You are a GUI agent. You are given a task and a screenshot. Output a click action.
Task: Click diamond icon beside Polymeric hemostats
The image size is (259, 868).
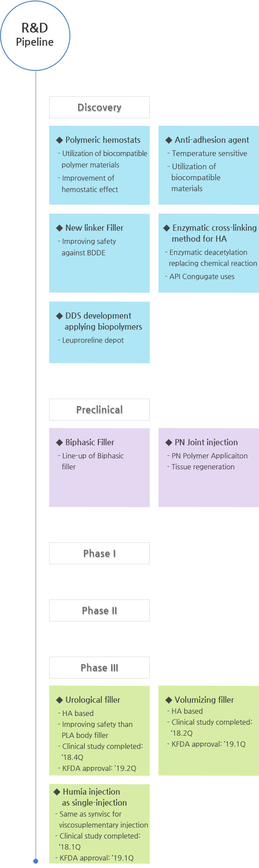pos(59,140)
